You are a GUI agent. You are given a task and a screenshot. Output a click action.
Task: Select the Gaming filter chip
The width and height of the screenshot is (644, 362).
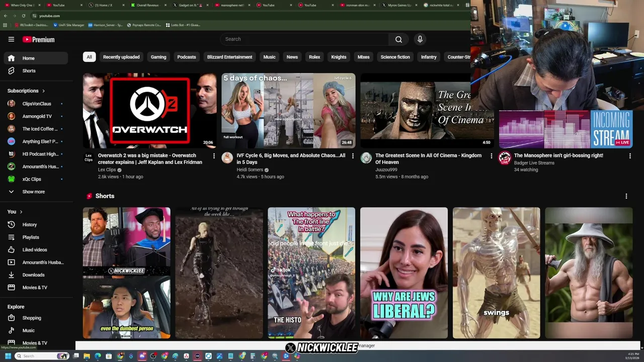(x=158, y=57)
